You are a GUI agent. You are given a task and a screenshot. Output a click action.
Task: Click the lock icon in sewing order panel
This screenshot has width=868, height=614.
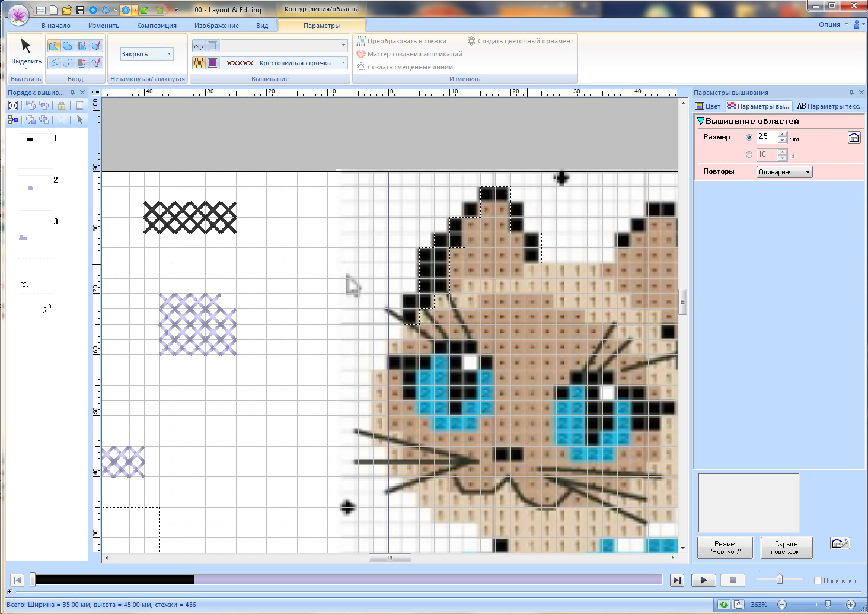tap(61, 106)
